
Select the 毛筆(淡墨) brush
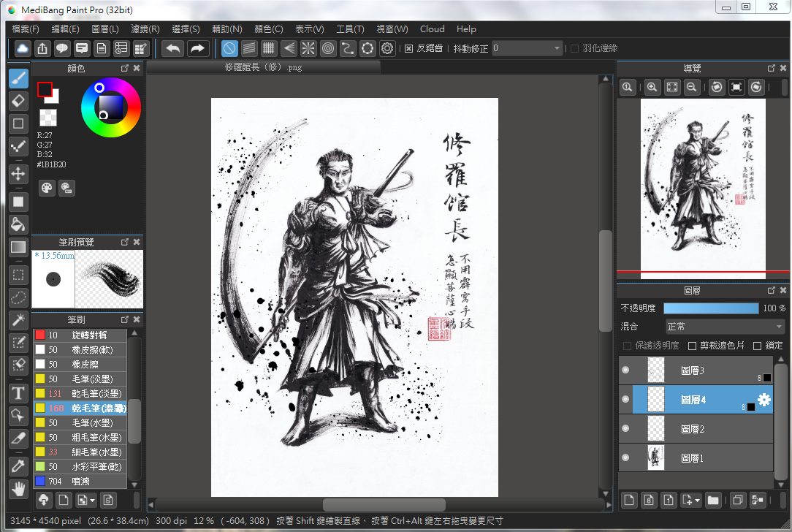tap(80, 379)
